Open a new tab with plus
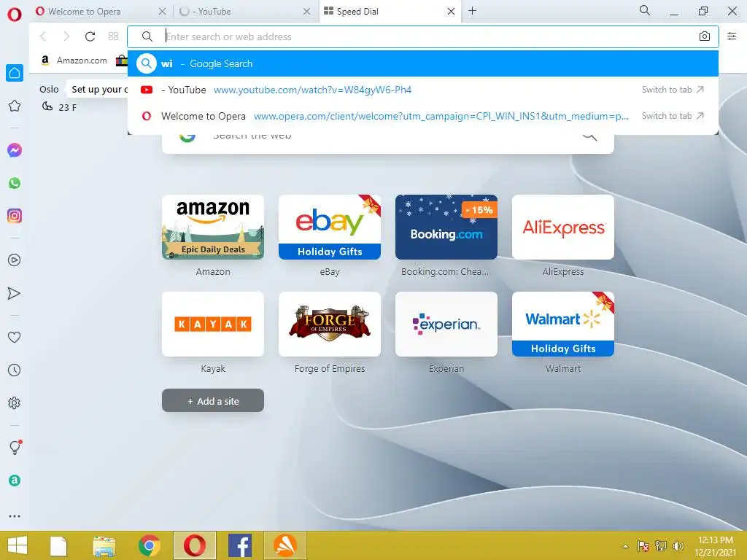 pos(472,10)
